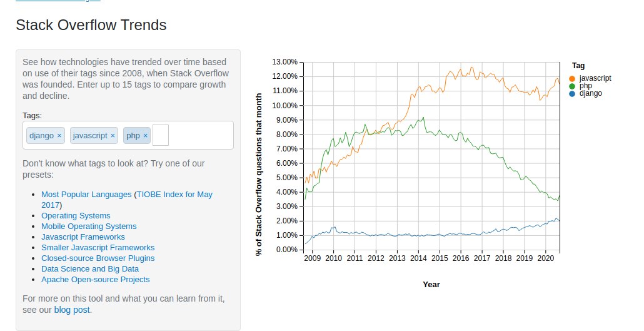Click the php legend label
644x331 pixels.
pos(586,86)
